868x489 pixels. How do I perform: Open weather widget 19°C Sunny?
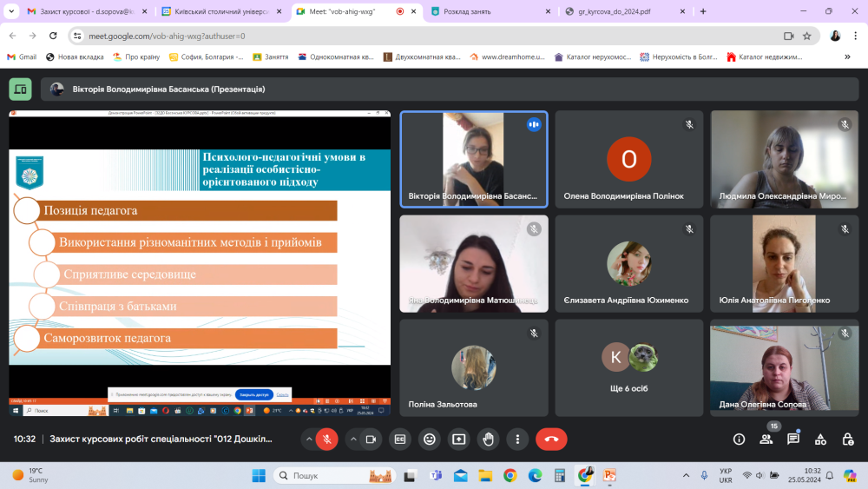pos(31,476)
